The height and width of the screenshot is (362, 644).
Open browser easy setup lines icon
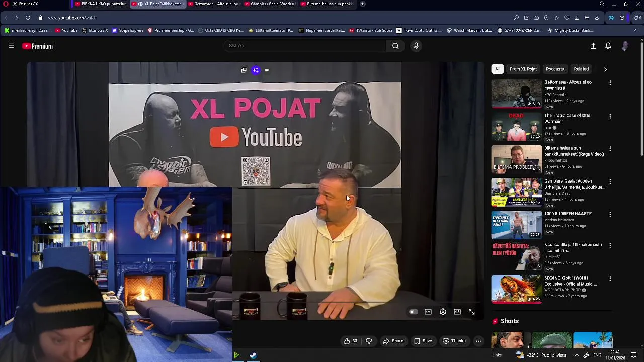[x=587, y=18]
